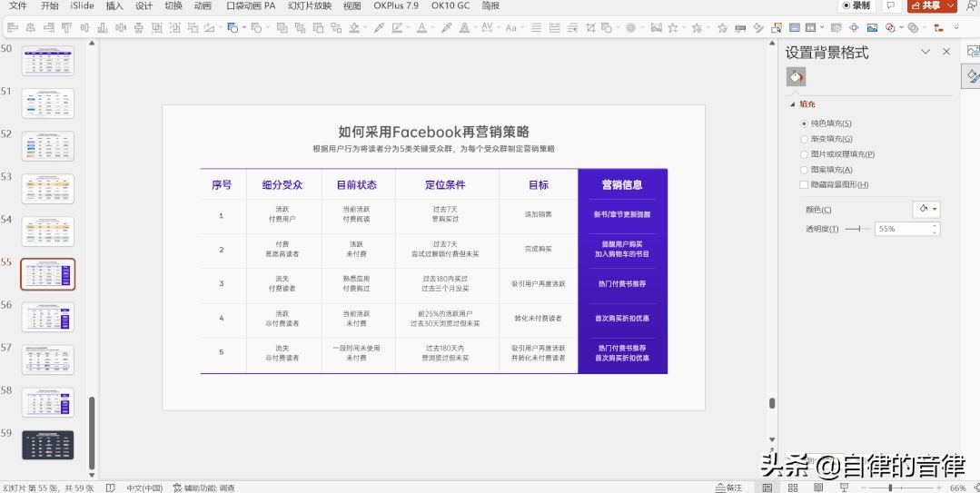This screenshot has height=493, width=980.
Task: Close the 设置背景格式 pane
Action: point(946,52)
